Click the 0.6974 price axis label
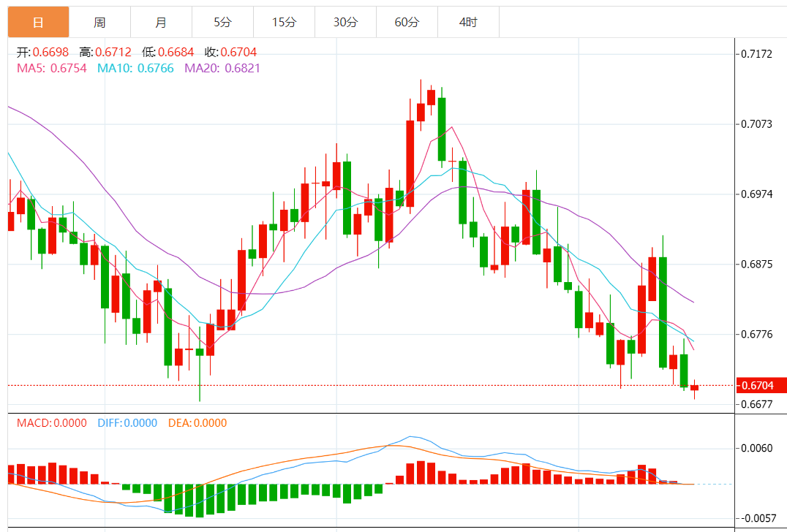Screen dimensions: 787x532 coord(756,194)
